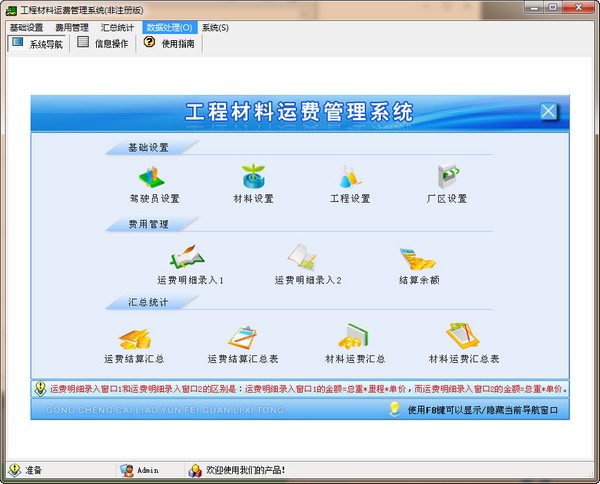Open the 结算余额 settlement balance icon
Screen dimensions: 600x484
click(419, 261)
